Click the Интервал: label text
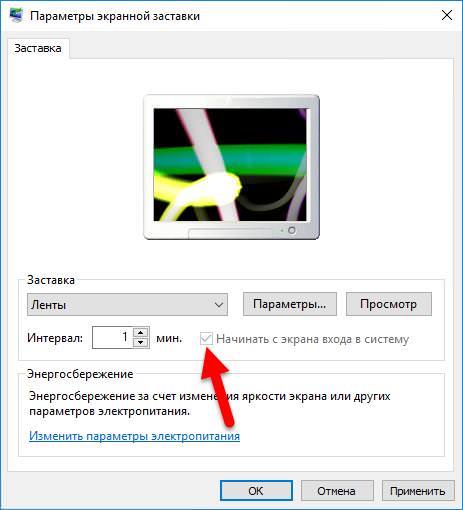Viewport: 463px width, 510px height. [x=55, y=338]
